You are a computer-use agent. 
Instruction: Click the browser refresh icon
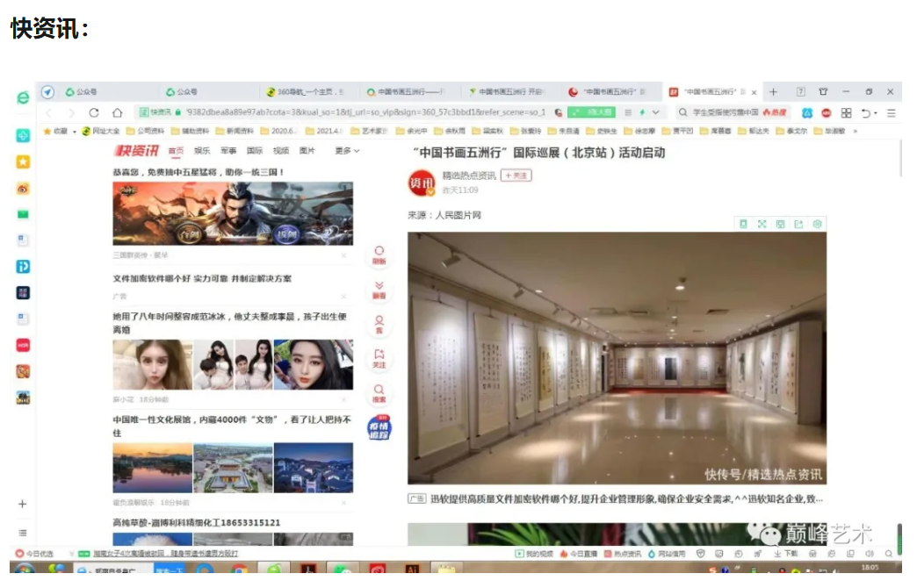(94, 113)
